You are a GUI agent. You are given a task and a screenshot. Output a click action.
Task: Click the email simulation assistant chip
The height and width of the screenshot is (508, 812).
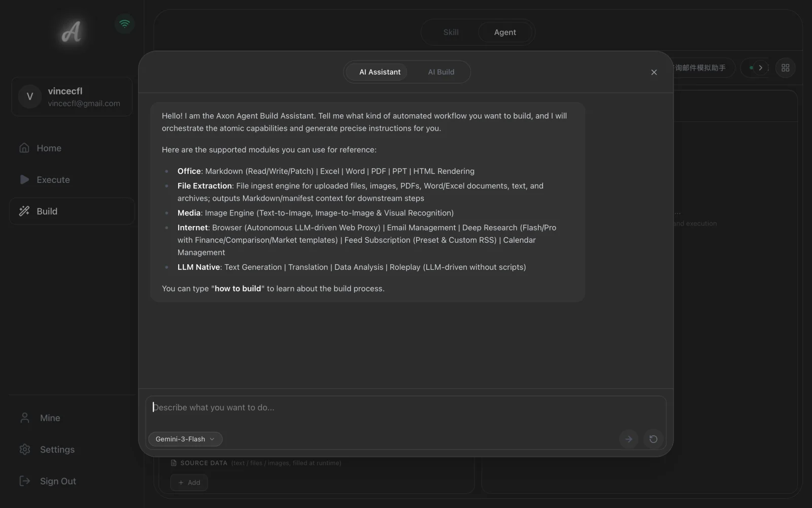pos(704,68)
